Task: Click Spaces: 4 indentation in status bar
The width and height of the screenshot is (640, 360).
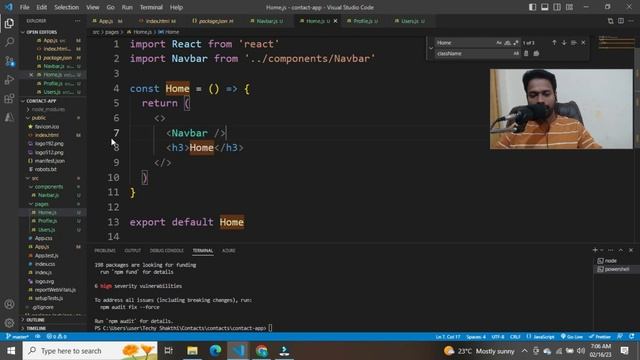Action: [476, 337]
